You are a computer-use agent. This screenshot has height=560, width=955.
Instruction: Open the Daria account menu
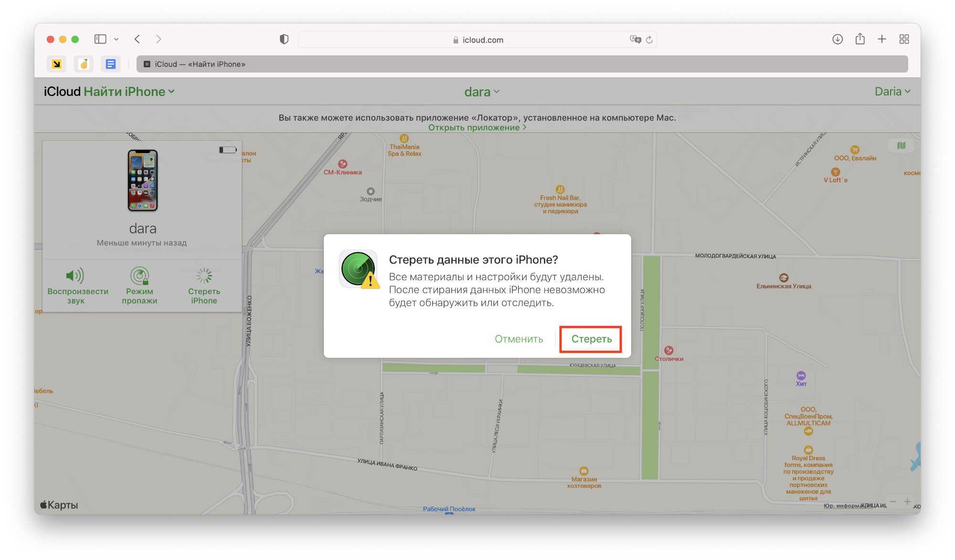pos(892,92)
